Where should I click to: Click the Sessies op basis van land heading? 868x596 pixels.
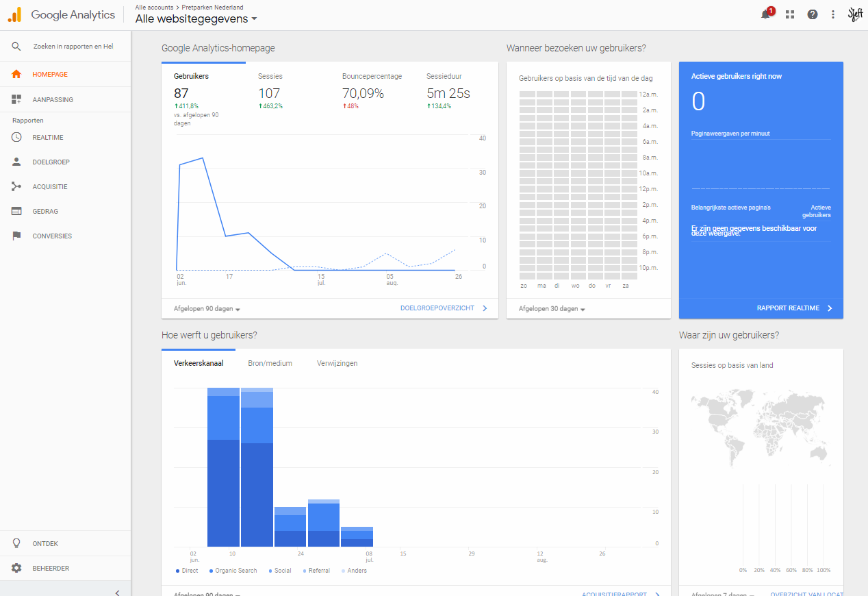point(732,365)
